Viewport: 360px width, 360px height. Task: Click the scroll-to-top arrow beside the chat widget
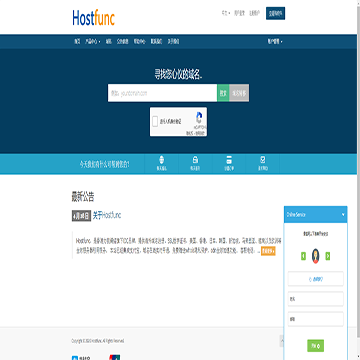[282, 341]
